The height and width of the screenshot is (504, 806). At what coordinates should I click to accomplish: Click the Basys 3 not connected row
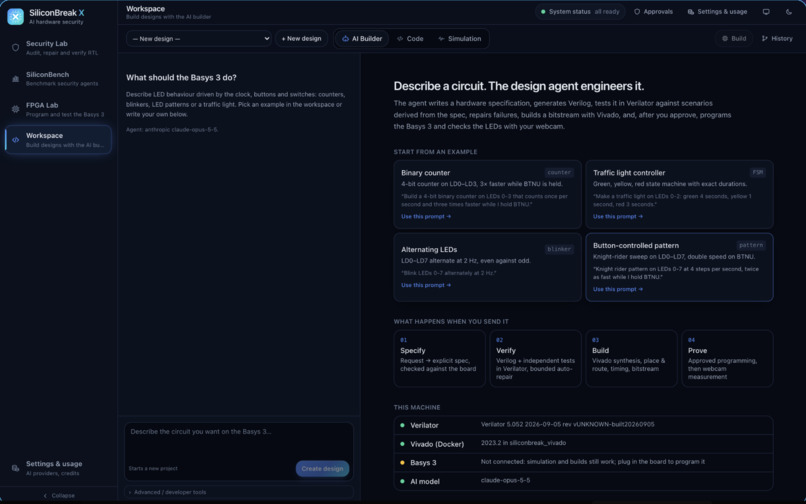point(583,462)
